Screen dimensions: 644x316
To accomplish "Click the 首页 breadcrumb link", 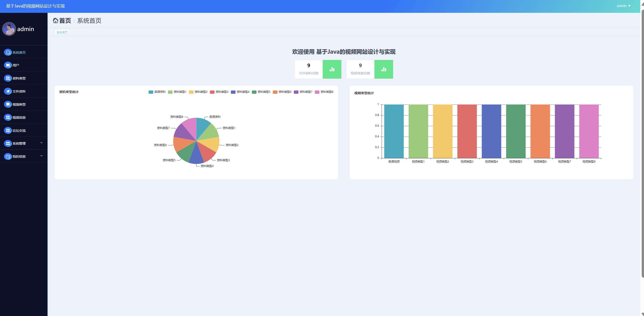I will 65,21.
